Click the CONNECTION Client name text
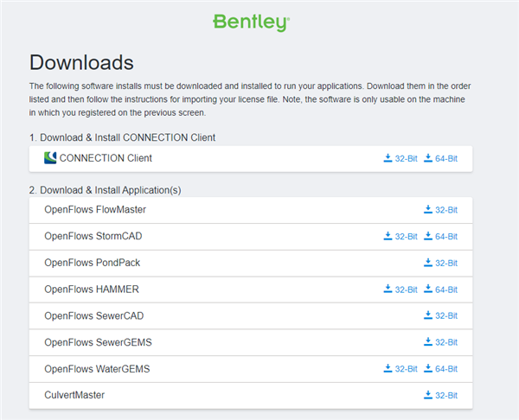Viewport: 519px width, 420px height. click(106, 158)
